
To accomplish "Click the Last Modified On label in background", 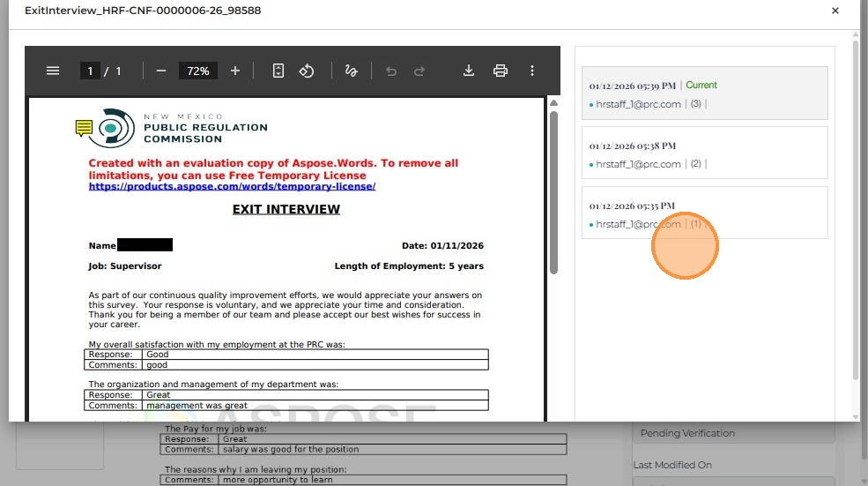I will point(672,465).
